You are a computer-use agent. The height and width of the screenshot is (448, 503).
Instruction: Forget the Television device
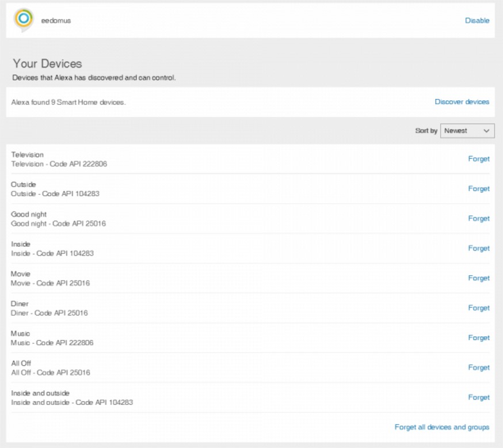pos(479,159)
